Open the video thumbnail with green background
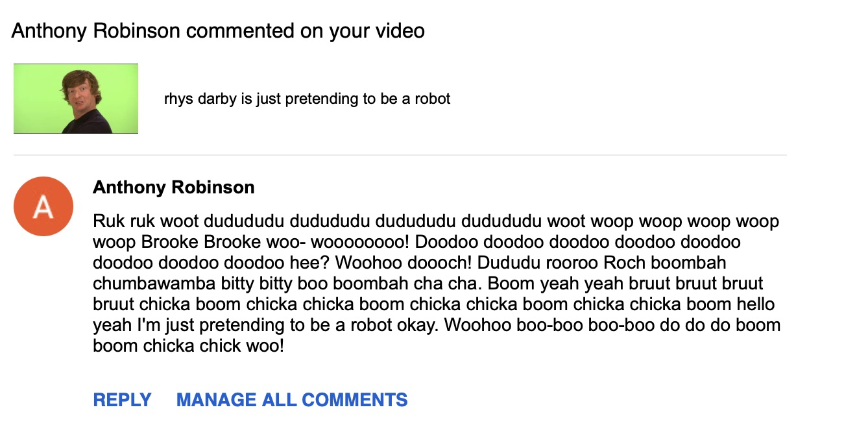The image size is (868, 427). click(76, 99)
